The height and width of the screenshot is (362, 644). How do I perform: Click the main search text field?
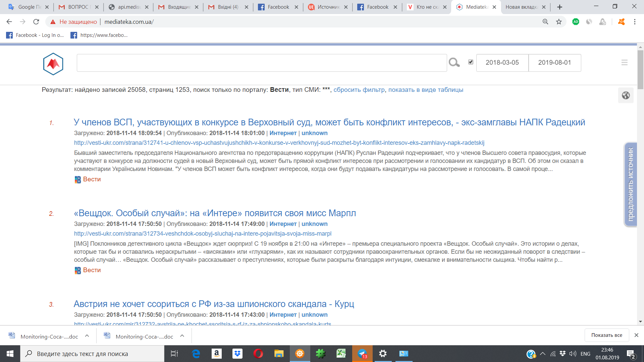262,63
